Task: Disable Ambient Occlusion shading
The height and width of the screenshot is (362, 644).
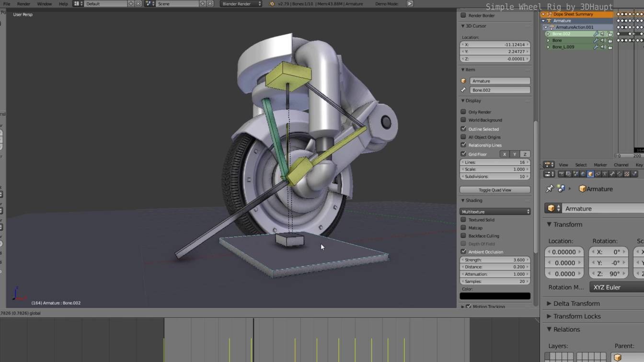Action: coord(463,251)
